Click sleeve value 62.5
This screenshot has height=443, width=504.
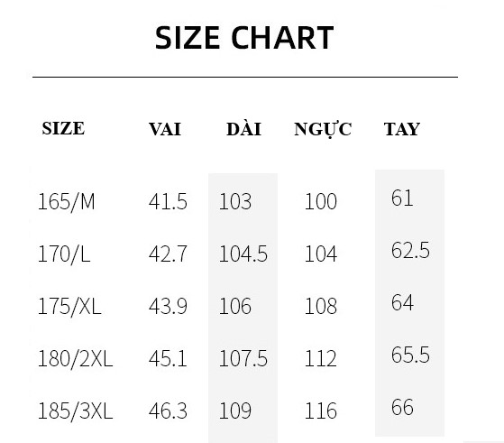pos(410,250)
